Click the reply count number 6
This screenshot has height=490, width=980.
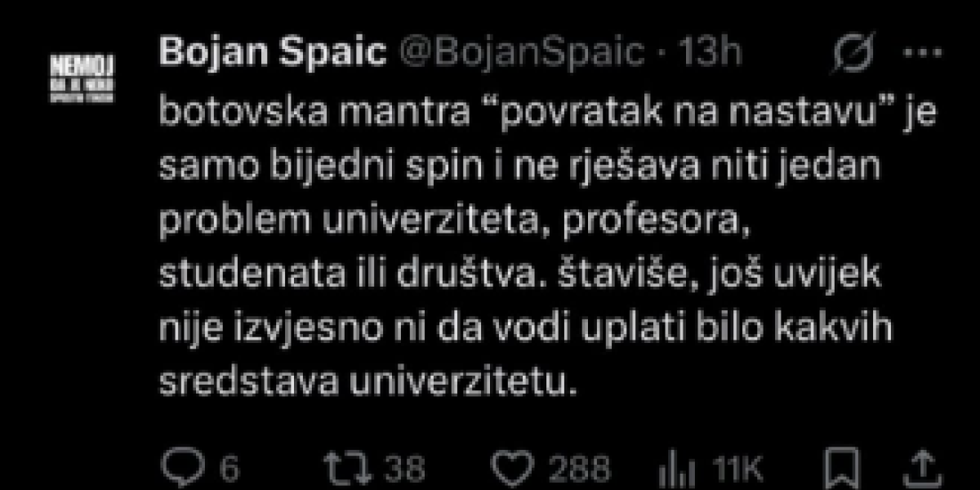point(229,469)
